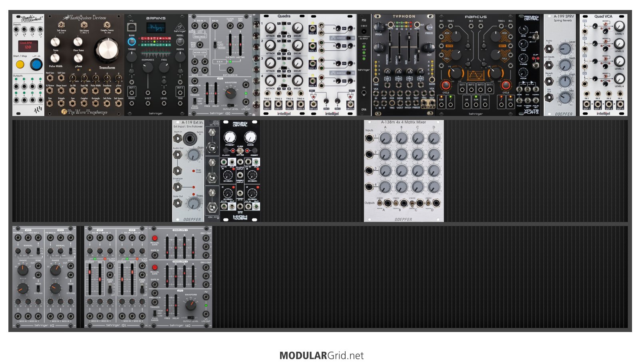This screenshot has height=364, width=644.
Task: Click Envelope 1 MANUAL GATE button on Behringer 140
Action: point(155,238)
